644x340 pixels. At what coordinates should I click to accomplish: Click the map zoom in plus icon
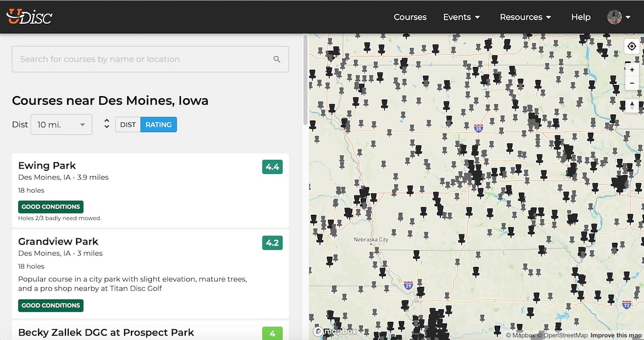click(632, 69)
